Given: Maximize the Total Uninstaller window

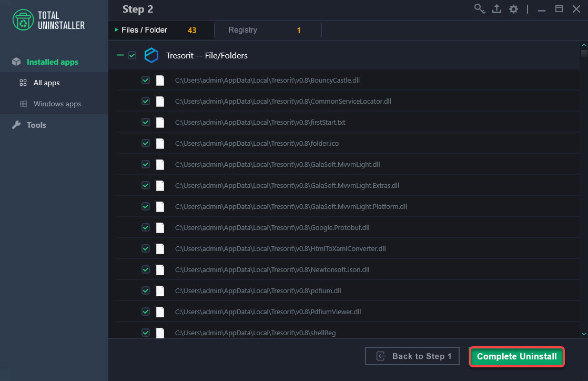Looking at the screenshot, I should point(559,8).
